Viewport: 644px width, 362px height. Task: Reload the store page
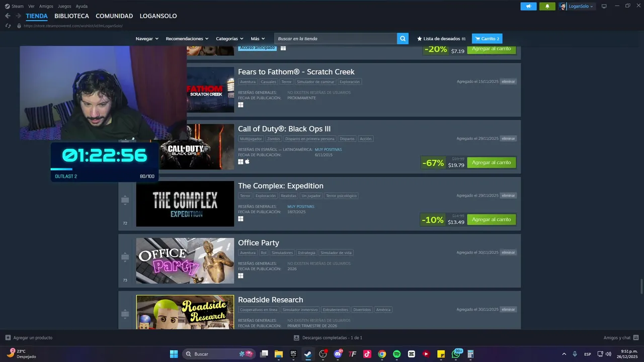tap(8, 26)
